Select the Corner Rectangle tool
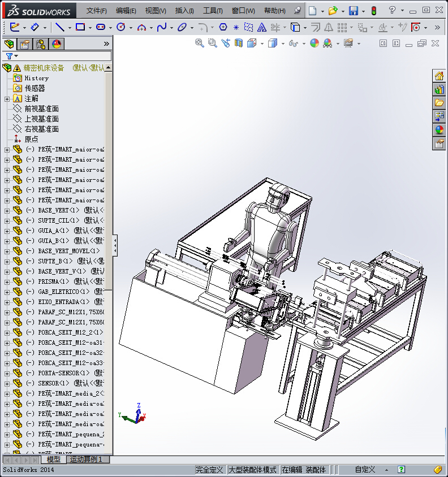Screen dimensions: 448x477 pos(80,27)
